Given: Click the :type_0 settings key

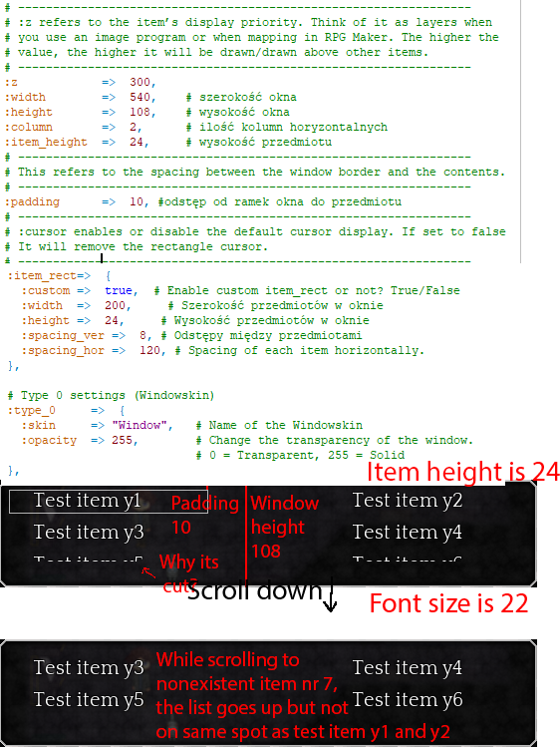Looking at the screenshot, I should pos(32,410).
